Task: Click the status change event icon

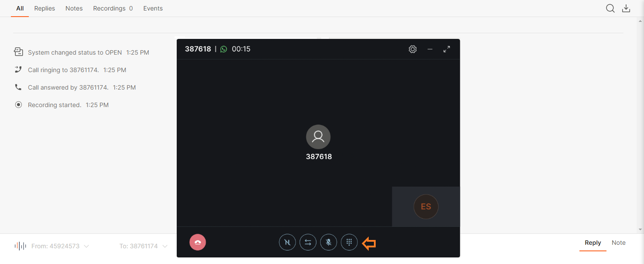Action: [18, 52]
